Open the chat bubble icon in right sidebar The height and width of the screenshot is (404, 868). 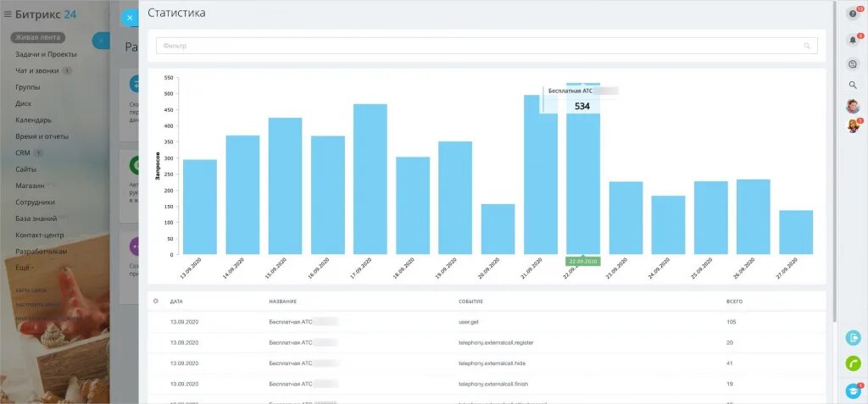coord(853,64)
